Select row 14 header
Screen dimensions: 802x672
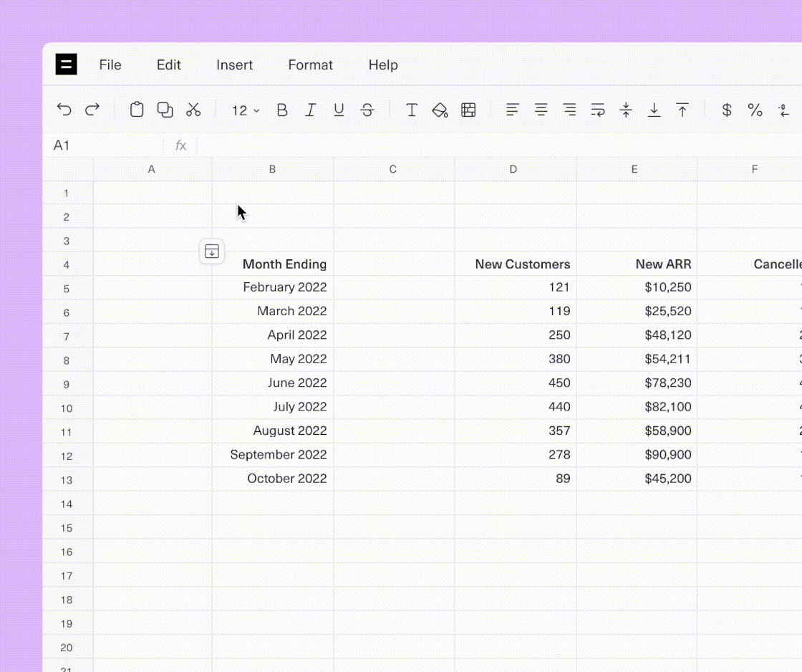click(67, 504)
